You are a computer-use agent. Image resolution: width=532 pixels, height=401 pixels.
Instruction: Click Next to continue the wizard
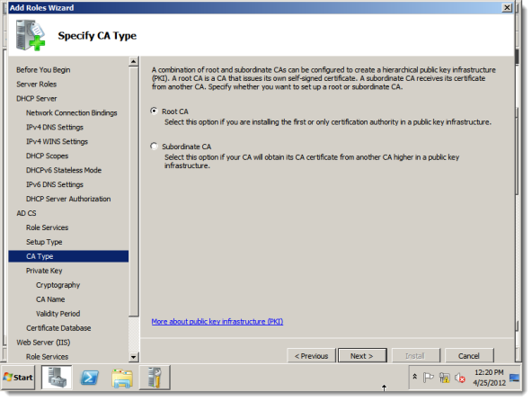[x=362, y=355]
